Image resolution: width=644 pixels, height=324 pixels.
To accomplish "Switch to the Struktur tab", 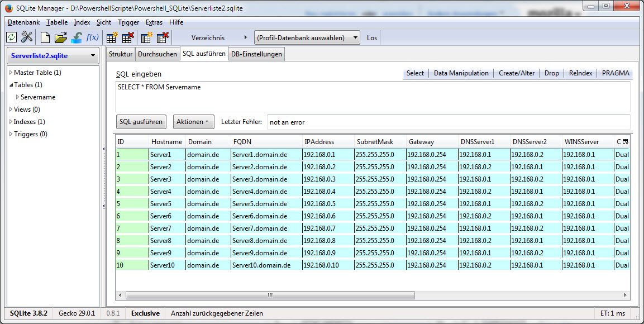I will (121, 54).
